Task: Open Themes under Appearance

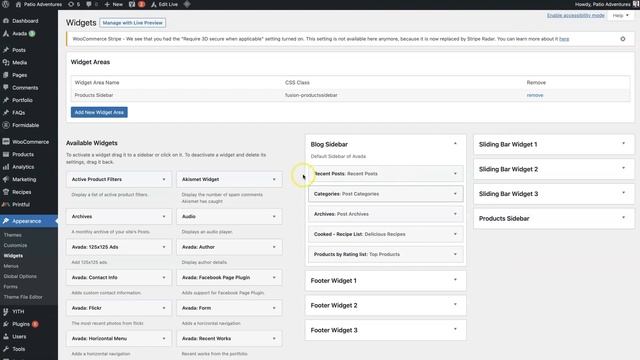Action: 13,235
